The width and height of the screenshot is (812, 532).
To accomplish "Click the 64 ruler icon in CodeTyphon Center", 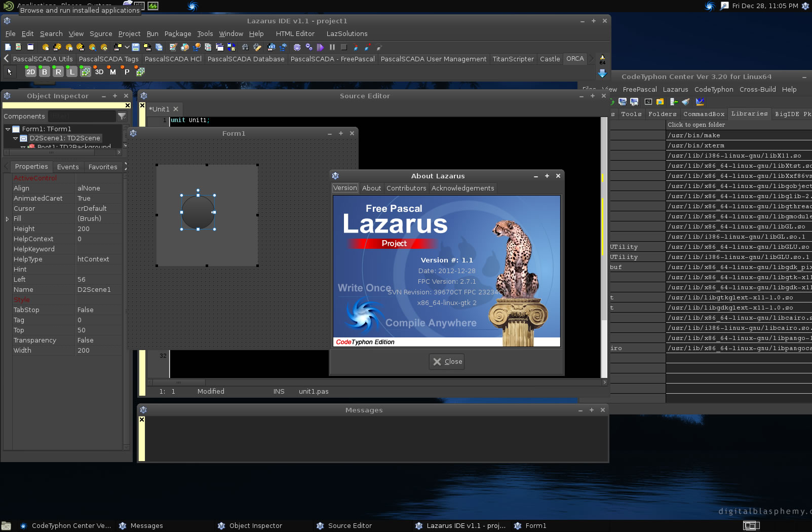I will tap(700, 102).
